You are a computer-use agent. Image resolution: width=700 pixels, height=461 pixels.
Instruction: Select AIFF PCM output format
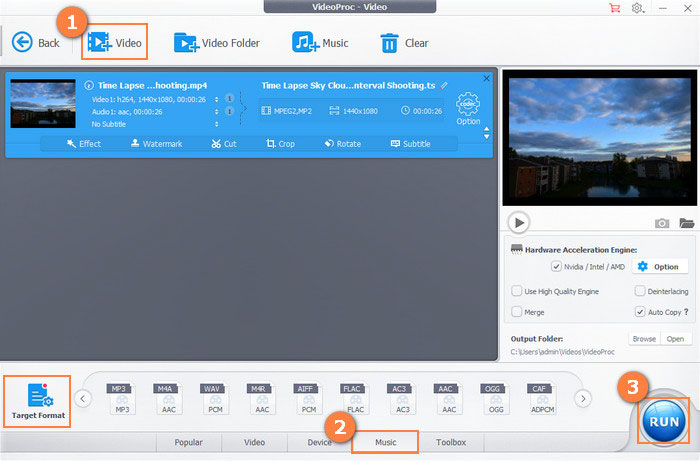308,398
